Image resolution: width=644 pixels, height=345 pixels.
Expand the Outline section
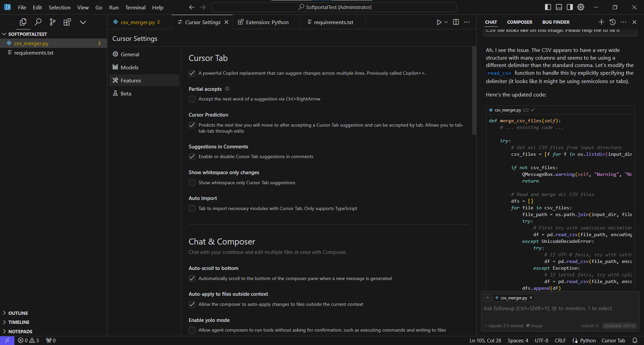click(18, 313)
